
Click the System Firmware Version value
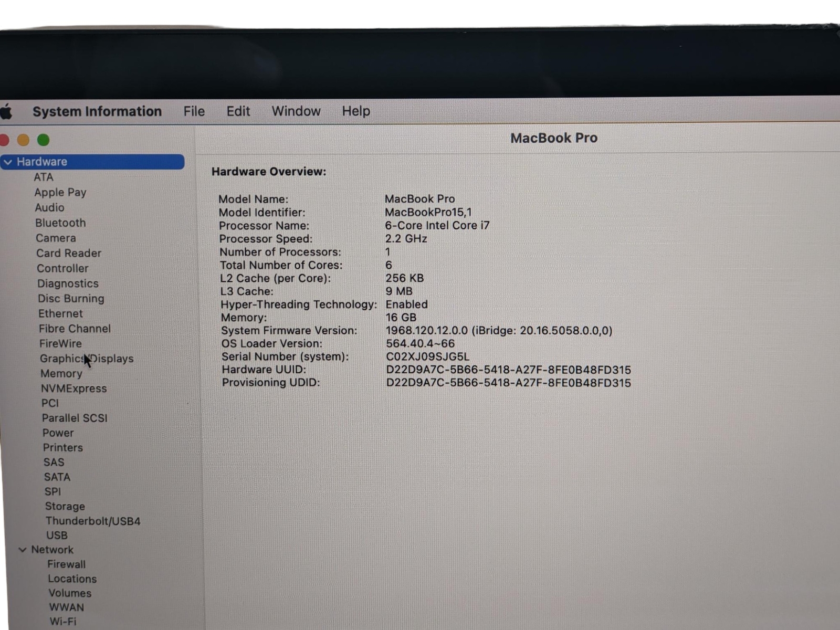499,330
